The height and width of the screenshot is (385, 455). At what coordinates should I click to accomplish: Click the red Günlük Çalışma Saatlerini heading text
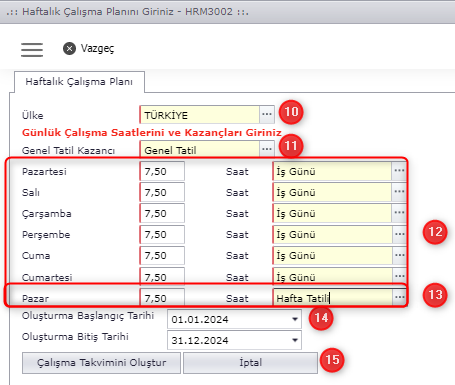(x=152, y=133)
